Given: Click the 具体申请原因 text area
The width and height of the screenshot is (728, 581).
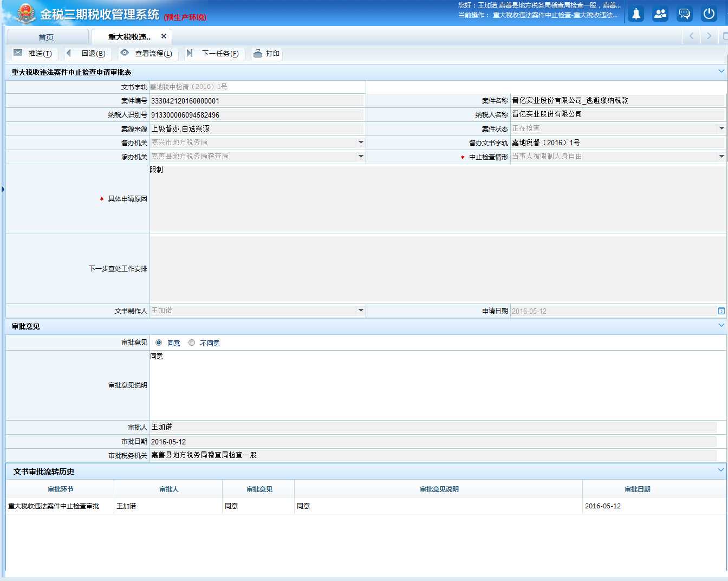Looking at the screenshot, I should 438,198.
